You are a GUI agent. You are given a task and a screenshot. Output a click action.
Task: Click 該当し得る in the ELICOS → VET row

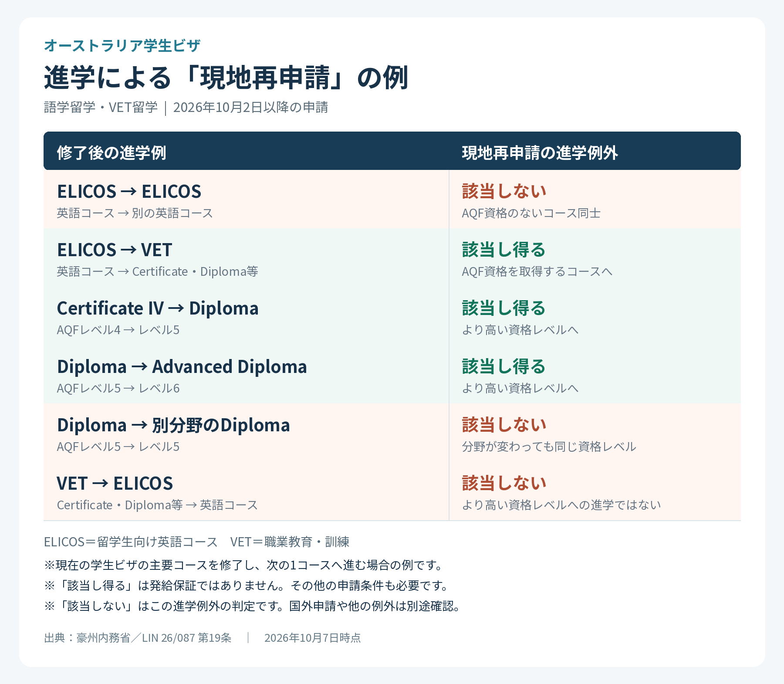coord(504,250)
